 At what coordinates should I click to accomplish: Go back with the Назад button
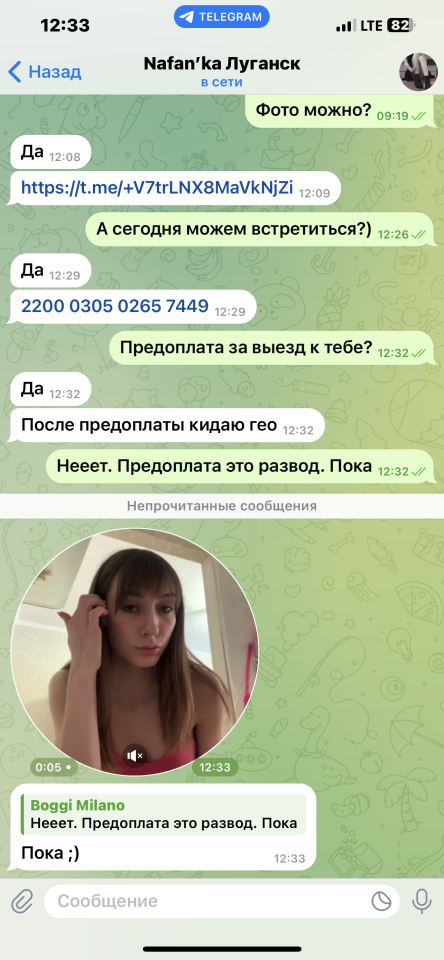tap(45, 72)
